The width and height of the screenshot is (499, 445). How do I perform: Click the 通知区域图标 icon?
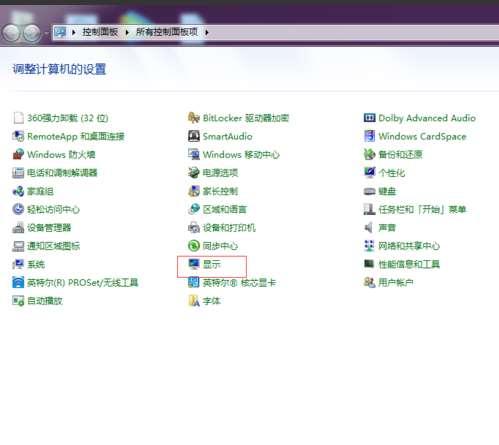(18, 246)
